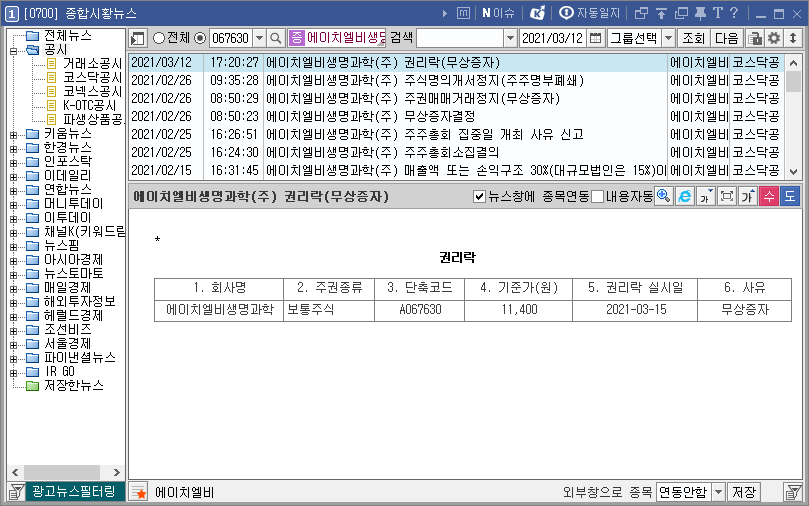Click tree panel horizontal scrollbar left arrow
The image size is (809, 506).
click(15, 472)
